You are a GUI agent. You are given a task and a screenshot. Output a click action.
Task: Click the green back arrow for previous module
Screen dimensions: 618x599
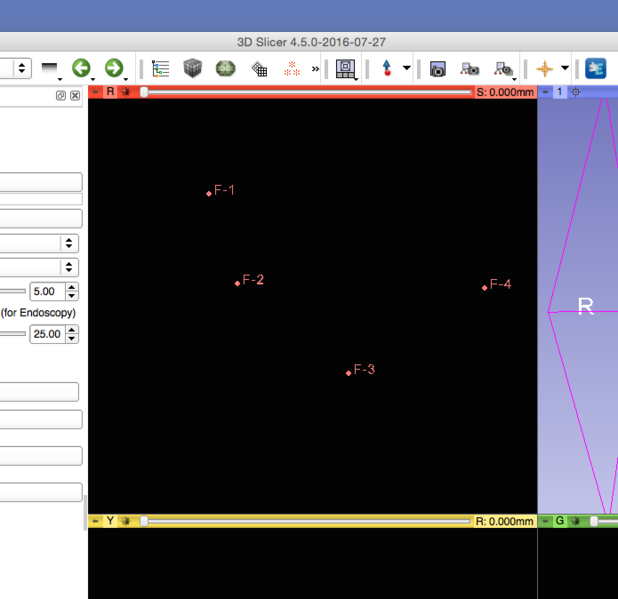(81, 68)
